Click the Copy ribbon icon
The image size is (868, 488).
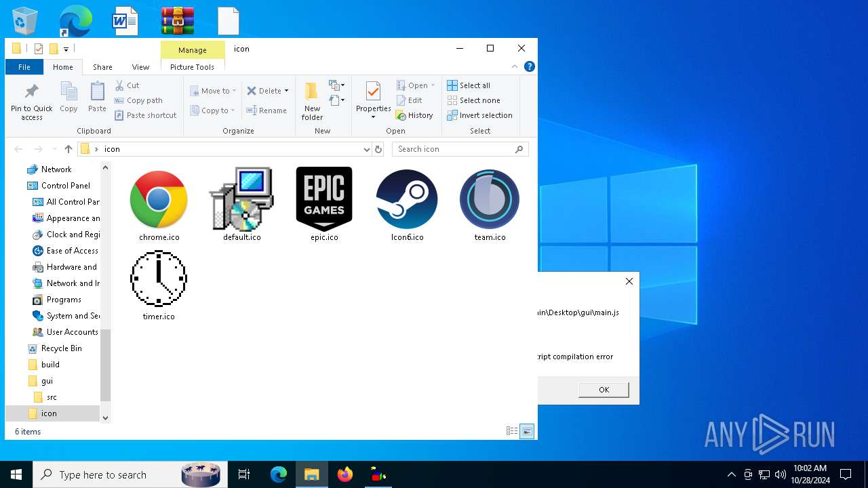click(68, 97)
